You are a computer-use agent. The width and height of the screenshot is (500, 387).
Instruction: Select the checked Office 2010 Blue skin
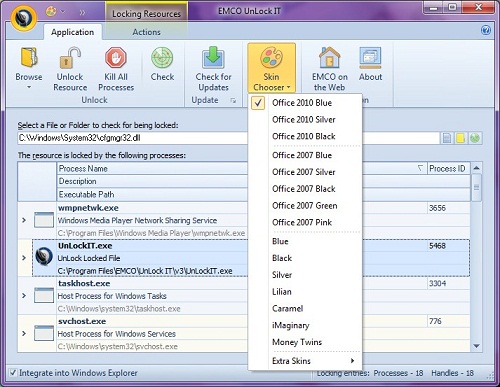pos(305,103)
